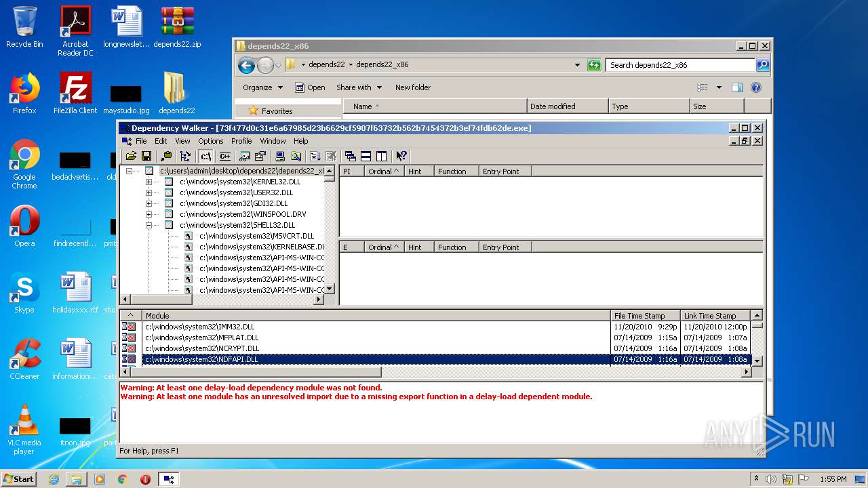Image resolution: width=868 pixels, height=488 pixels.
Task: Click the Explorer address bar refresh icon
Action: coord(594,65)
